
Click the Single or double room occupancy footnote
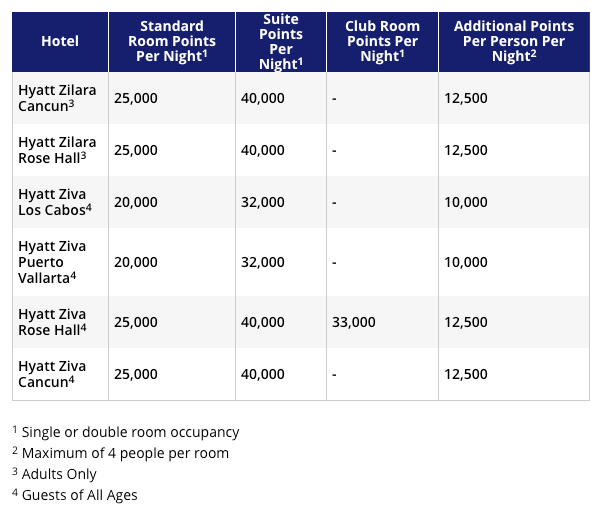pos(126,432)
